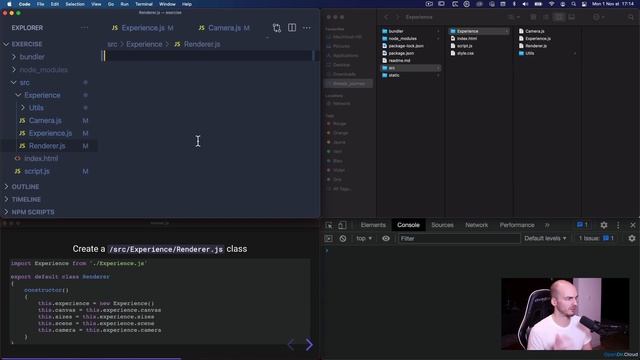The height and width of the screenshot is (360, 640).
Task: Toggle the DevTools device toolbar icon
Action: pos(342,225)
